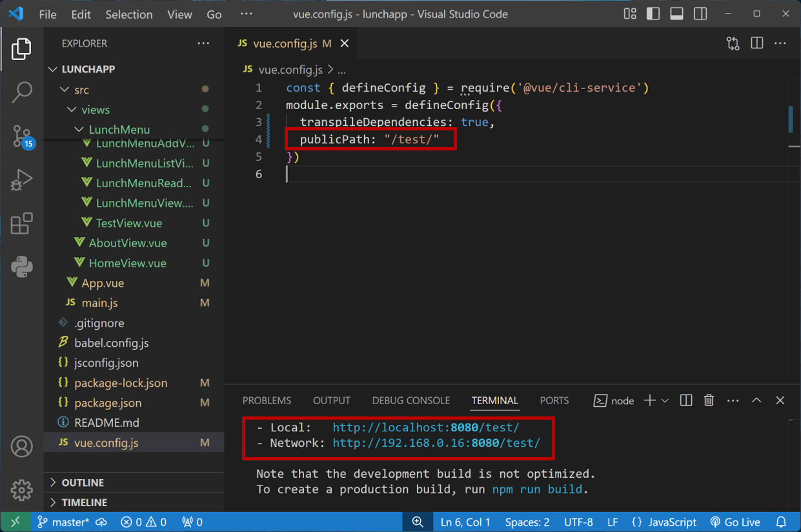Open the File menu

point(48,14)
